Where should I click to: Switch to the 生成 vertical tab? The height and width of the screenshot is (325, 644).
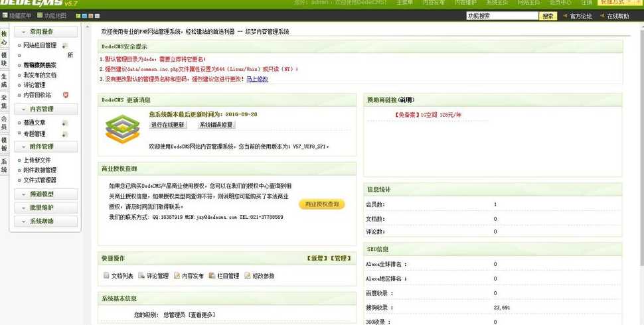[x=4, y=80]
